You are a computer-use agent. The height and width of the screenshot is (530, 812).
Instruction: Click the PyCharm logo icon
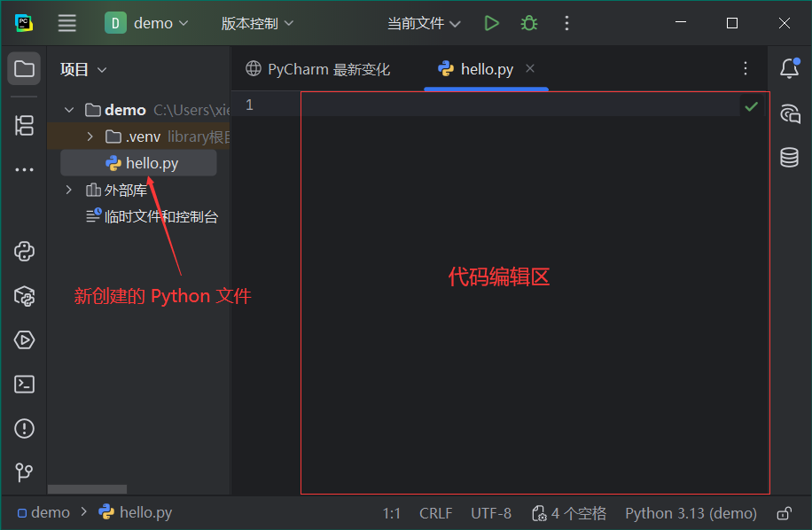[x=24, y=23]
